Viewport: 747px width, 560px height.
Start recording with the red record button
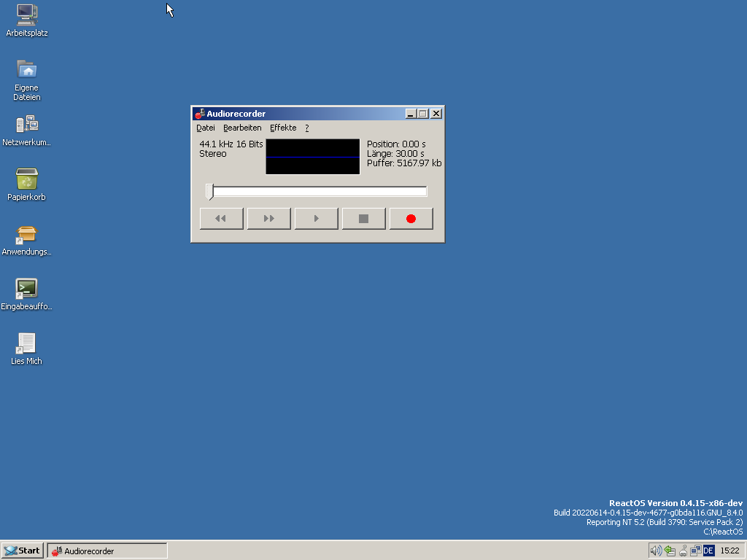click(411, 219)
